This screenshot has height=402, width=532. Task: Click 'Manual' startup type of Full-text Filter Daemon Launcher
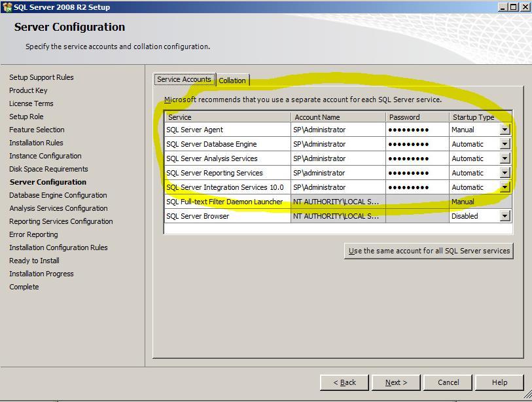click(463, 202)
